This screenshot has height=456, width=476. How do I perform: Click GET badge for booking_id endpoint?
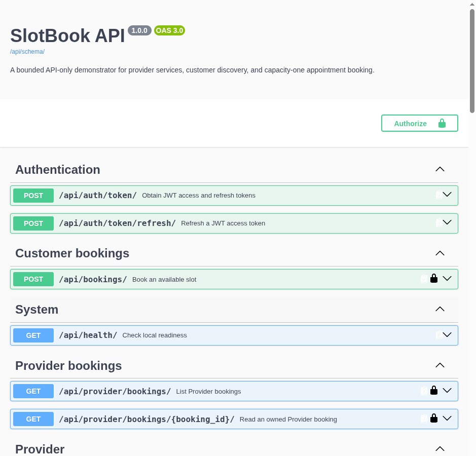(x=33, y=420)
